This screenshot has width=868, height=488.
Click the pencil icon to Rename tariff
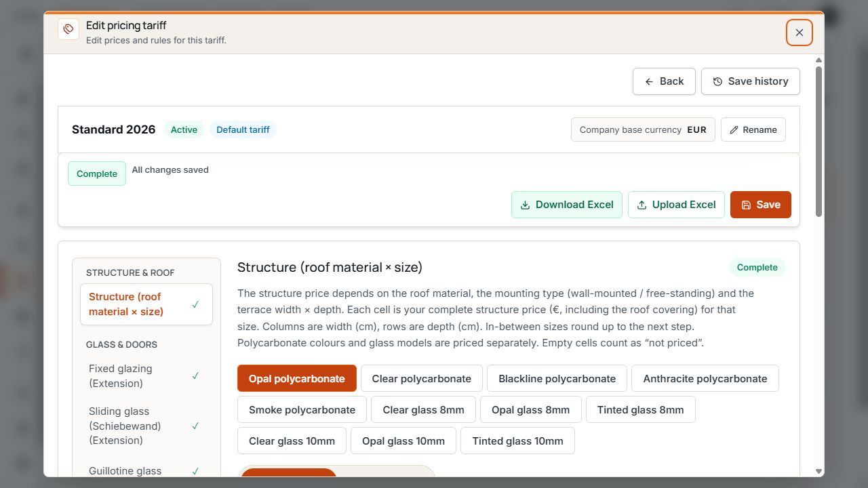(734, 129)
